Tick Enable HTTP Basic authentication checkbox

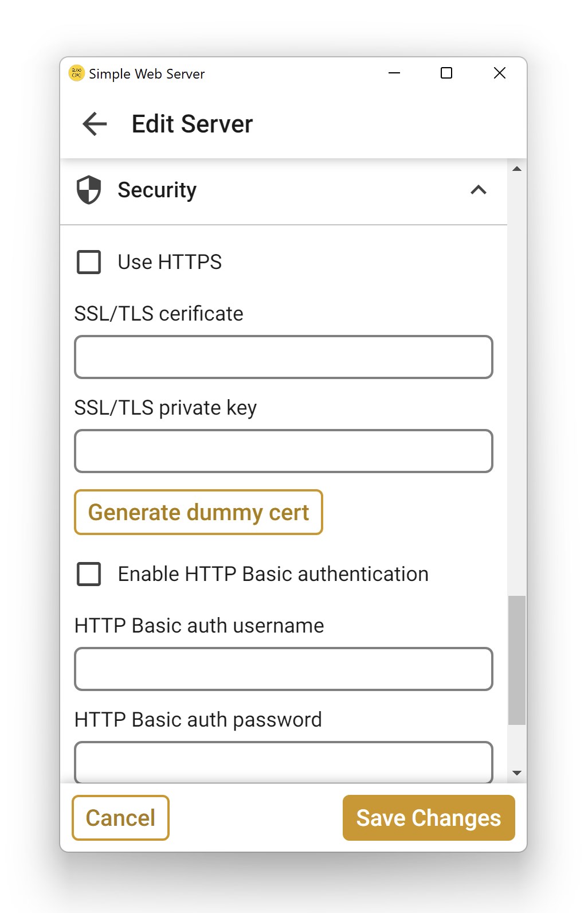(x=89, y=574)
